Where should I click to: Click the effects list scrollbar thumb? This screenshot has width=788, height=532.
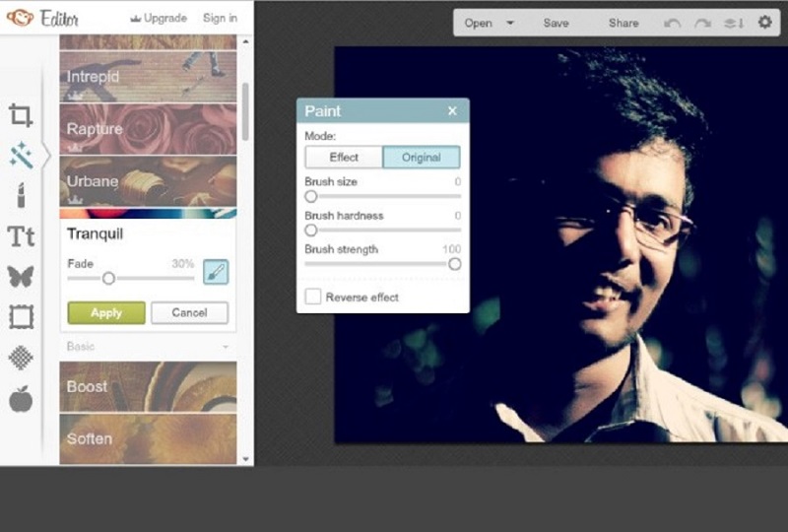click(245, 111)
